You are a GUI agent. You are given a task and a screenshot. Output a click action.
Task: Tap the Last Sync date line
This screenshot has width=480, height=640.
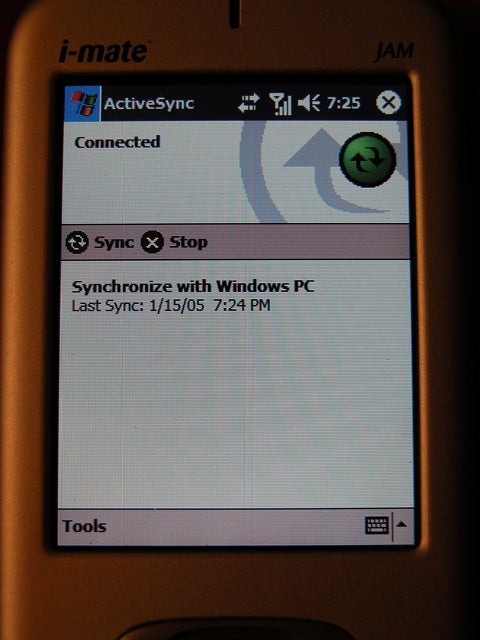pos(171,305)
